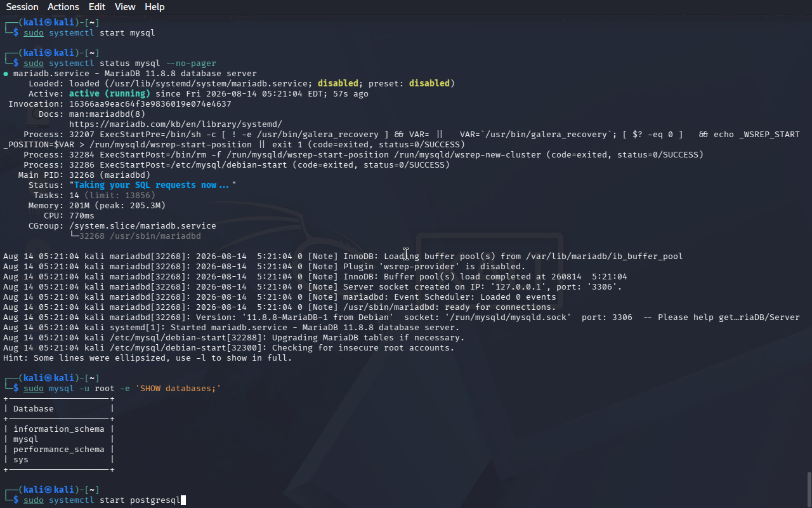This screenshot has width=812, height=508.
Task: Click 'Main PID: 32268 (mariadbd)' line
Action: (84, 175)
